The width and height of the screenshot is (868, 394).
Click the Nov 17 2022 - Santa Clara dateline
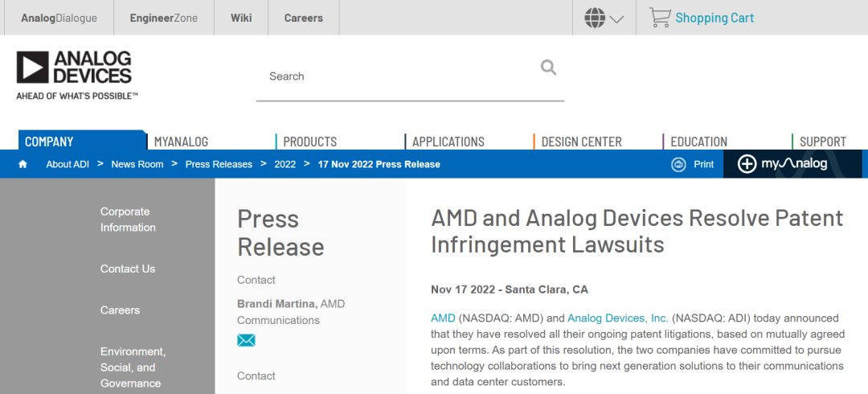pos(510,289)
